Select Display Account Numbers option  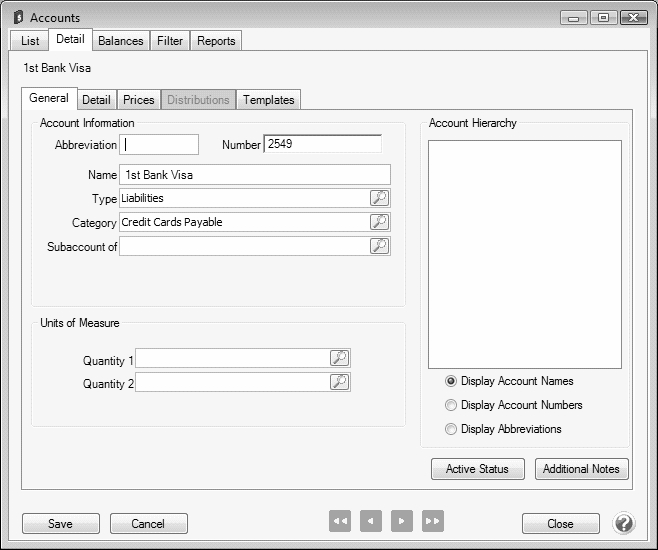click(451, 405)
